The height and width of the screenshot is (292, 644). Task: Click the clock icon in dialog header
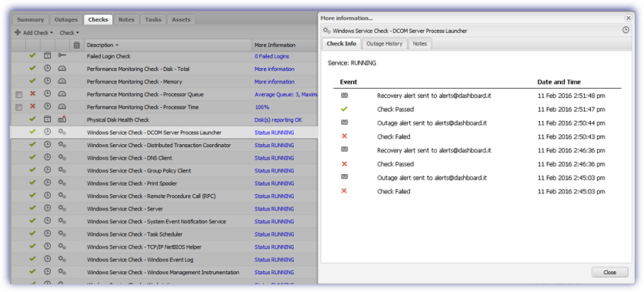tap(626, 30)
